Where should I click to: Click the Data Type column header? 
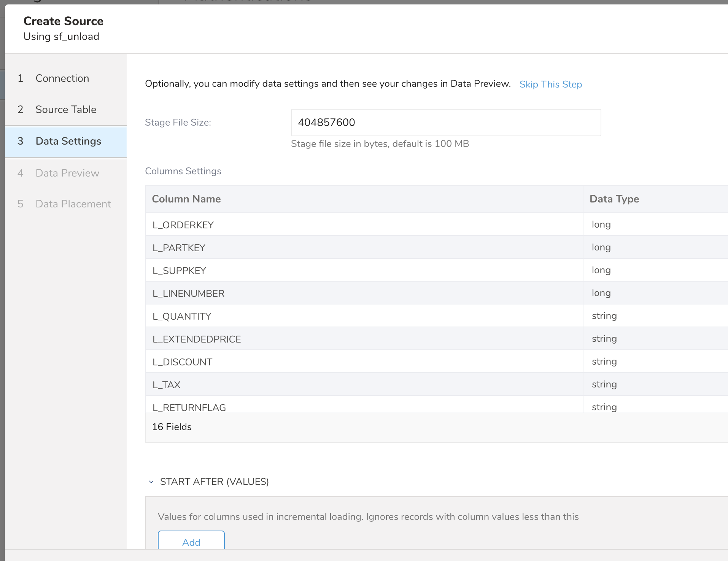coord(614,199)
